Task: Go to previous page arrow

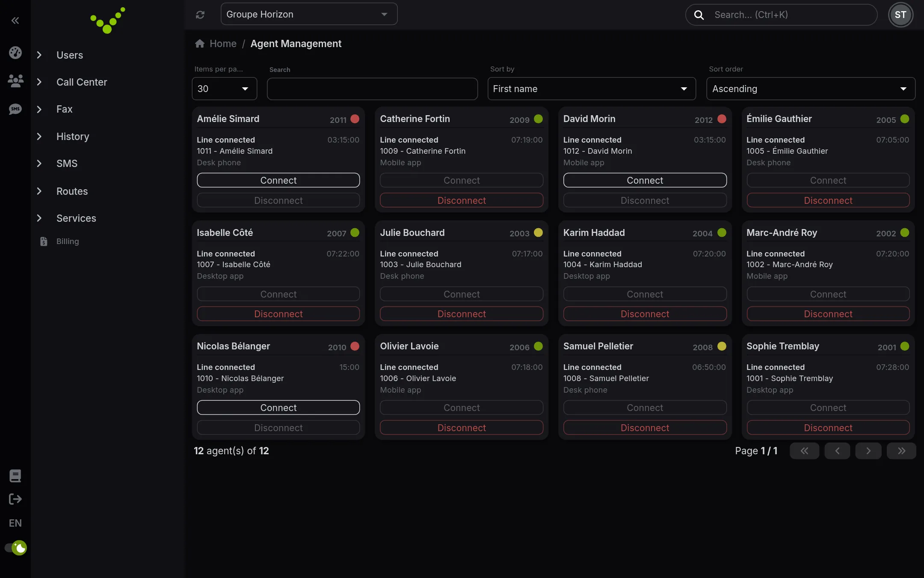Action: click(x=837, y=451)
